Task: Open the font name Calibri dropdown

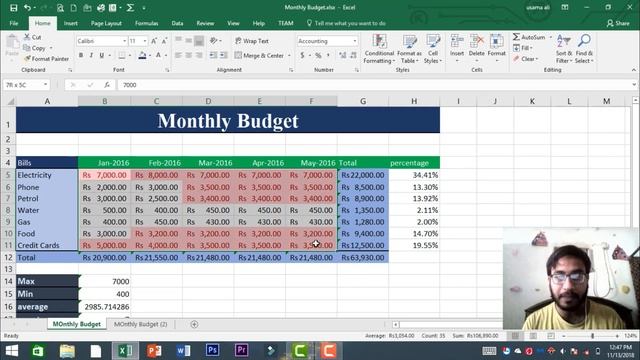Action: (124, 41)
